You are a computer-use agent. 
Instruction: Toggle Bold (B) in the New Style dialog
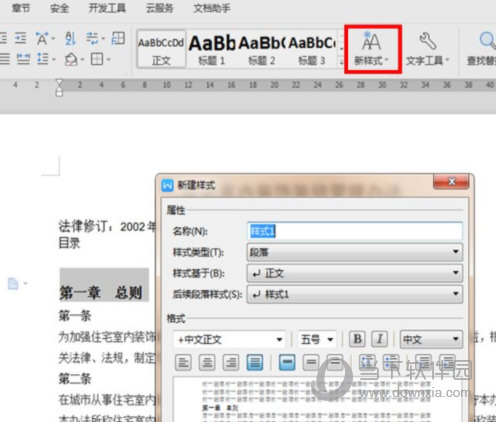(357, 339)
